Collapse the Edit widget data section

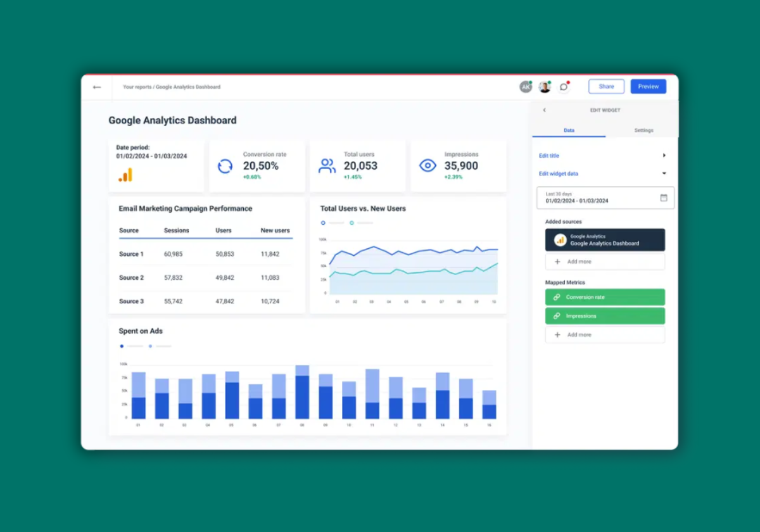pyautogui.click(x=602, y=174)
